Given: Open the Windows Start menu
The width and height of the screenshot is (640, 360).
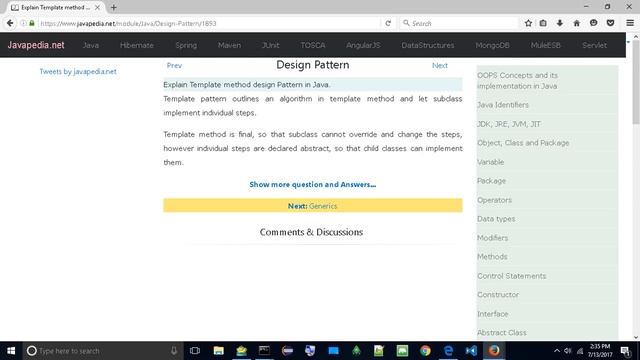Looking at the screenshot, I should click(11, 351).
